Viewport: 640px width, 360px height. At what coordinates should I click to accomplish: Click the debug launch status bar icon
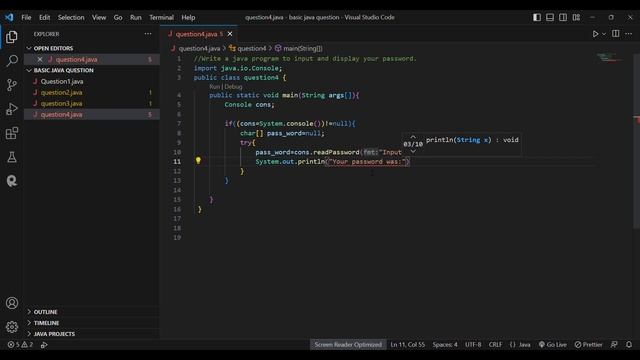44,345
